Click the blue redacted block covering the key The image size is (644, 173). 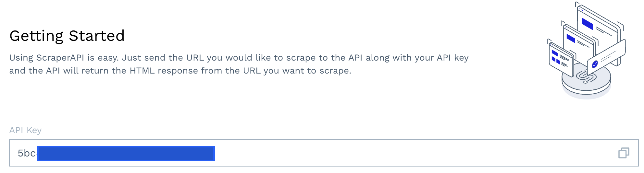click(126, 153)
